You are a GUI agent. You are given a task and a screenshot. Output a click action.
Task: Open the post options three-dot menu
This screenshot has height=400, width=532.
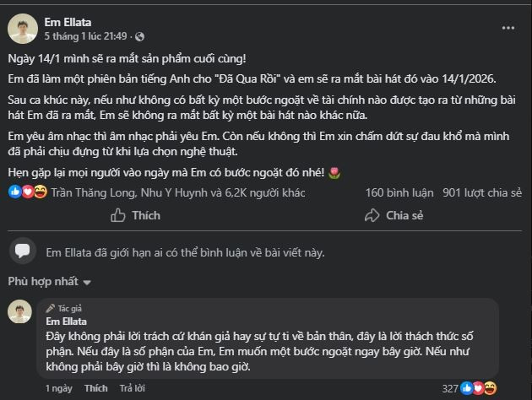tap(508, 28)
